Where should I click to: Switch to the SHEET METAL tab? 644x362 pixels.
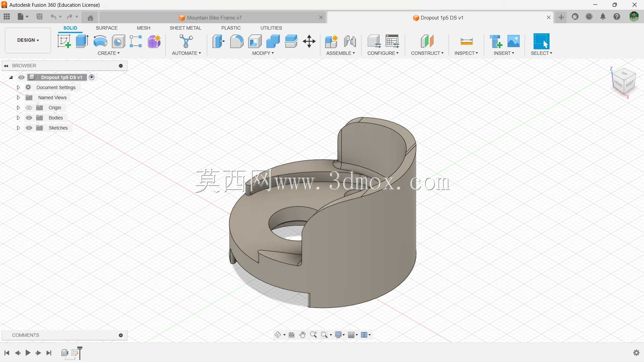click(186, 28)
